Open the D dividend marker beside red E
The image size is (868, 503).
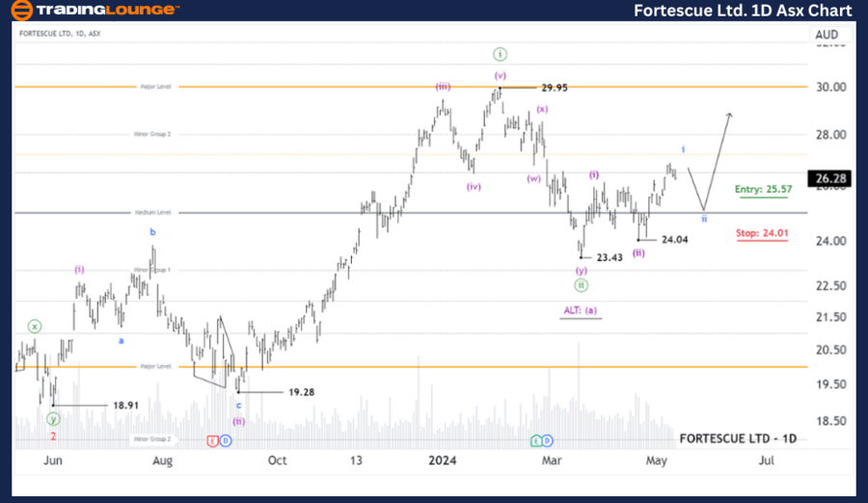click(x=226, y=441)
